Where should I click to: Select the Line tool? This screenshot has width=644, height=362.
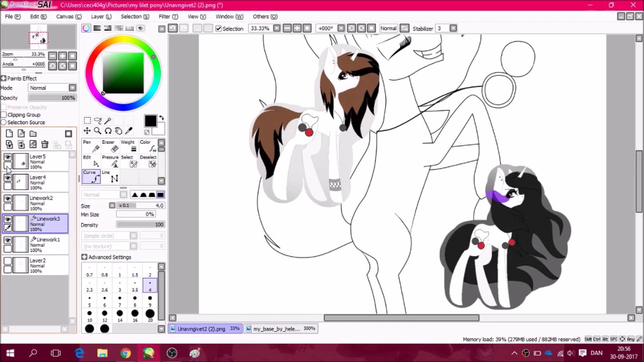click(x=110, y=176)
